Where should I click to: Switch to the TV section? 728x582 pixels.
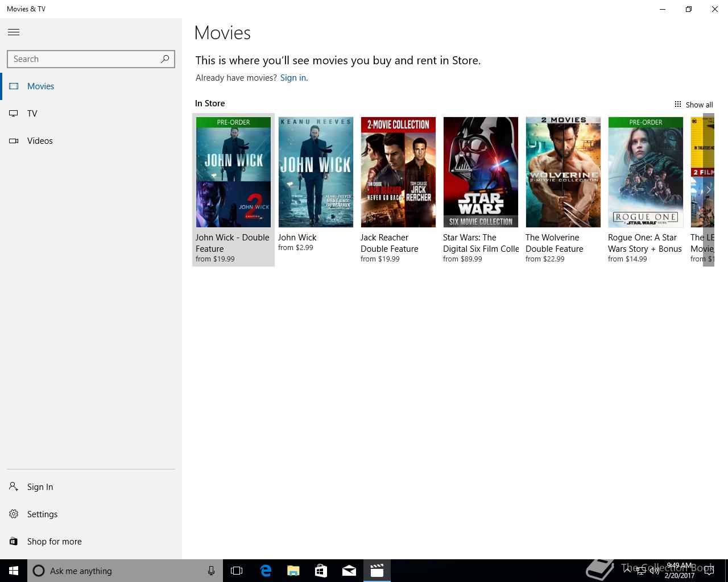(91, 114)
